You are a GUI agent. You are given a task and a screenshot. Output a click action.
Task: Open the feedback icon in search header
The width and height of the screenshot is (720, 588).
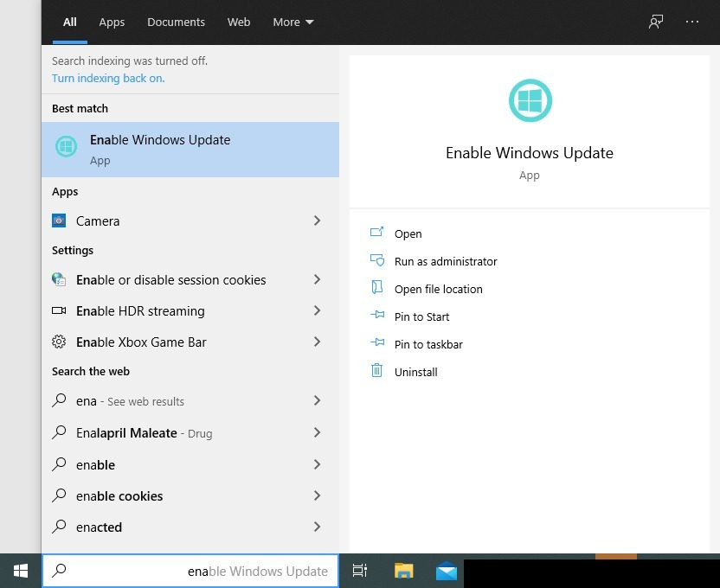pos(656,22)
